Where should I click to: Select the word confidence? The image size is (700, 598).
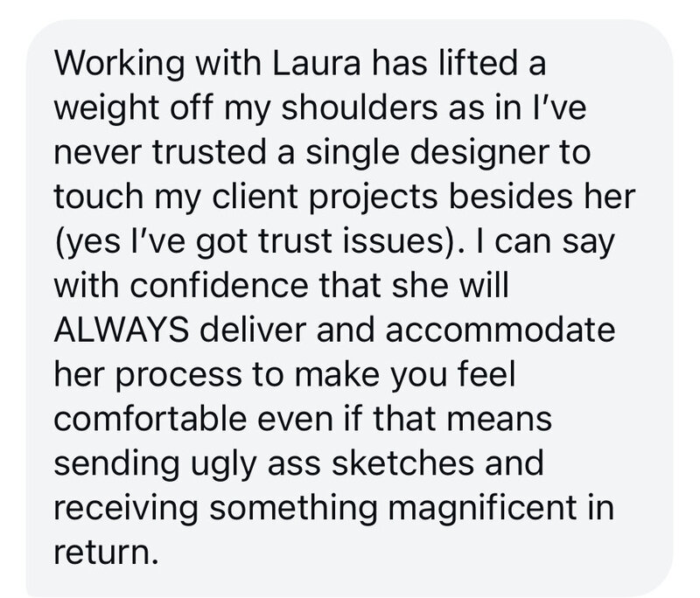(x=220, y=285)
